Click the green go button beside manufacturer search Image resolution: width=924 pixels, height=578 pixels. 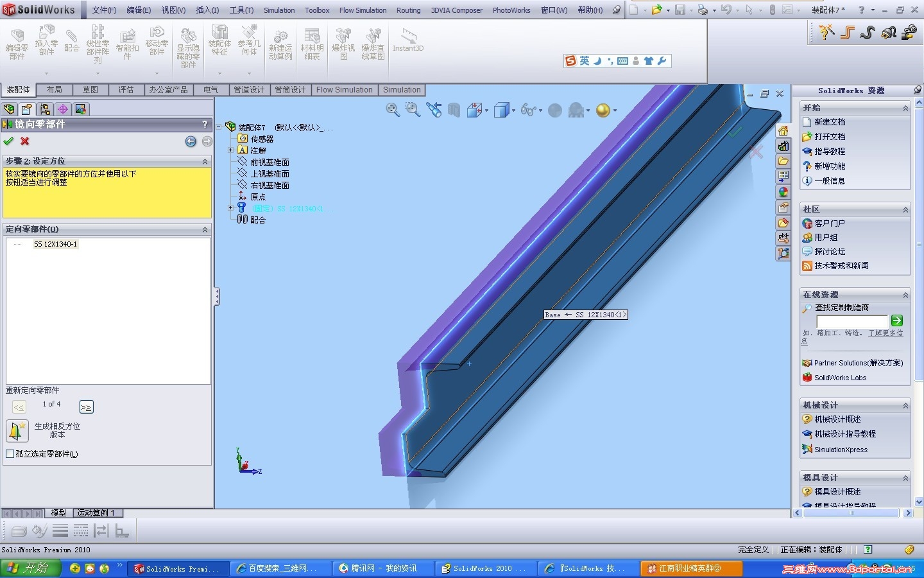pyautogui.click(x=897, y=320)
